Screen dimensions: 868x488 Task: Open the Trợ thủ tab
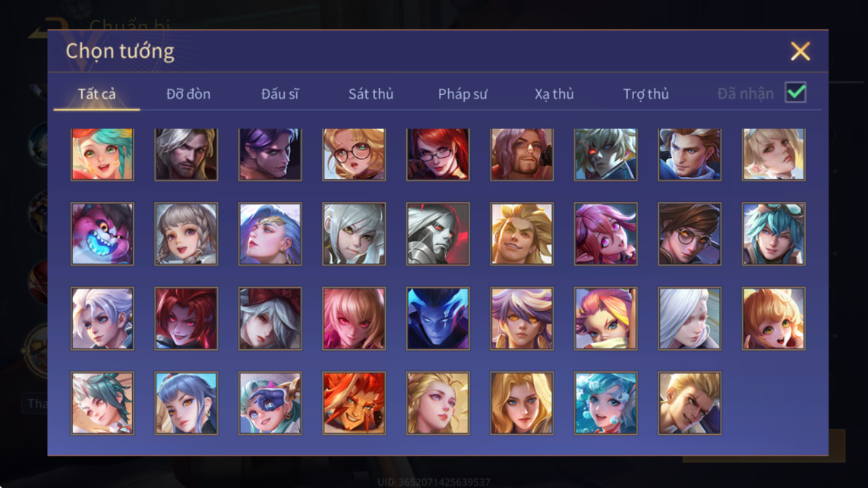tap(646, 94)
